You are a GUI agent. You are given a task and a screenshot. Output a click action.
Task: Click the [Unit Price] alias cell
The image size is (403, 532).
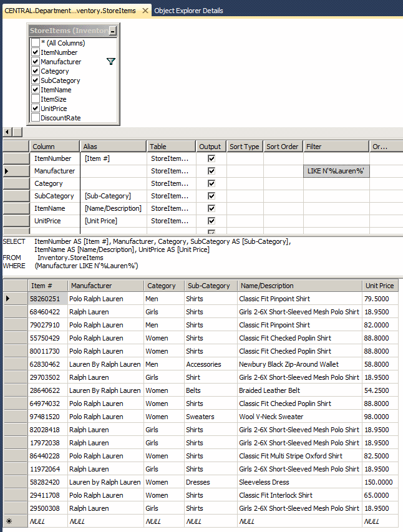[x=114, y=221]
